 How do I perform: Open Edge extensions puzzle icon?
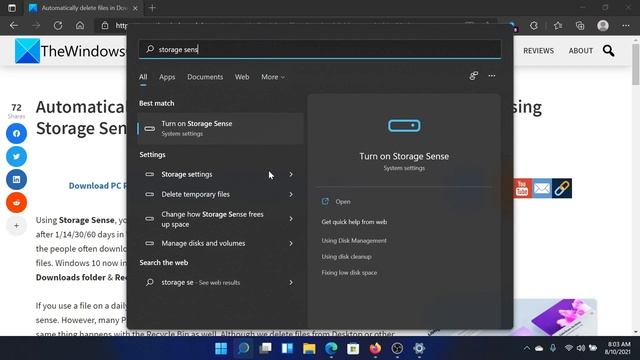(534, 25)
